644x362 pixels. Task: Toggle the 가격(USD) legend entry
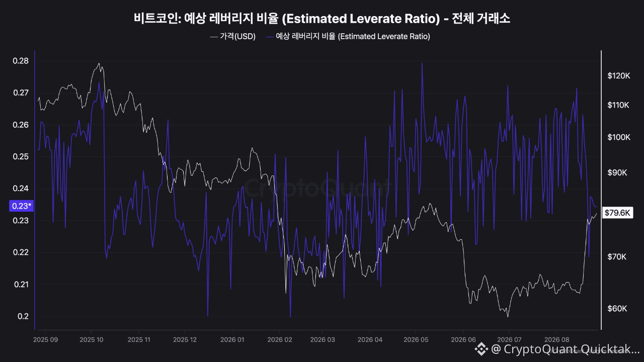tap(233, 37)
